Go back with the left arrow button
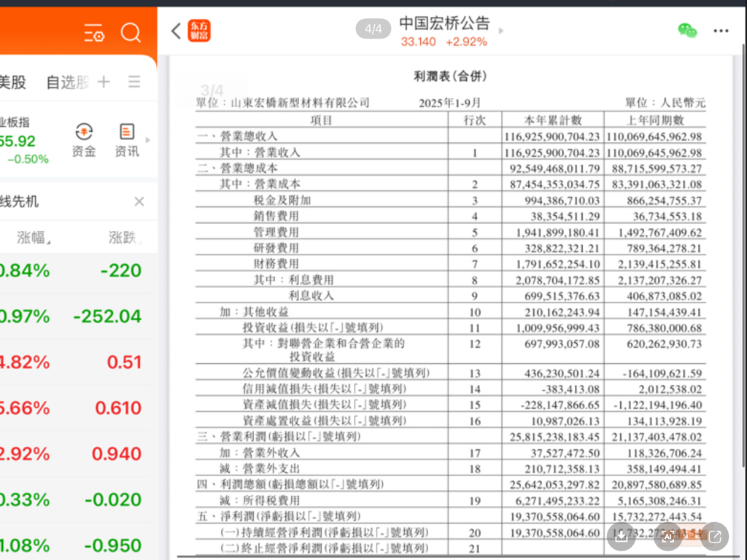747x560 pixels. pyautogui.click(x=174, y=31)
